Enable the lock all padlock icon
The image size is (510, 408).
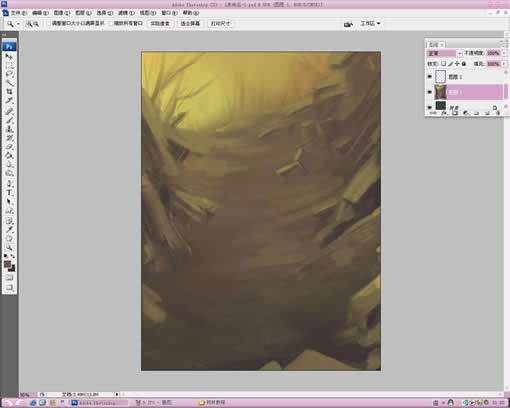point(464,64)
